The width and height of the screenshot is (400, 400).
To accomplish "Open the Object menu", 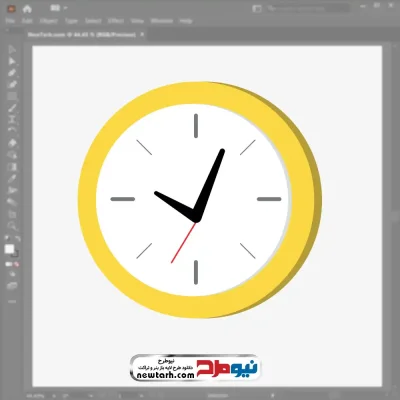I will [x=49, y=21].
